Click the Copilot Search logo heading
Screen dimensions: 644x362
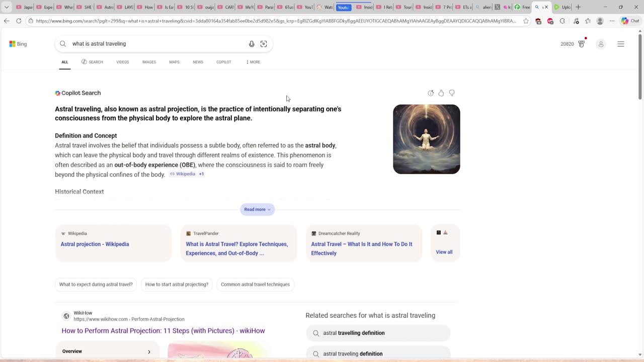[x=78, y=93]
